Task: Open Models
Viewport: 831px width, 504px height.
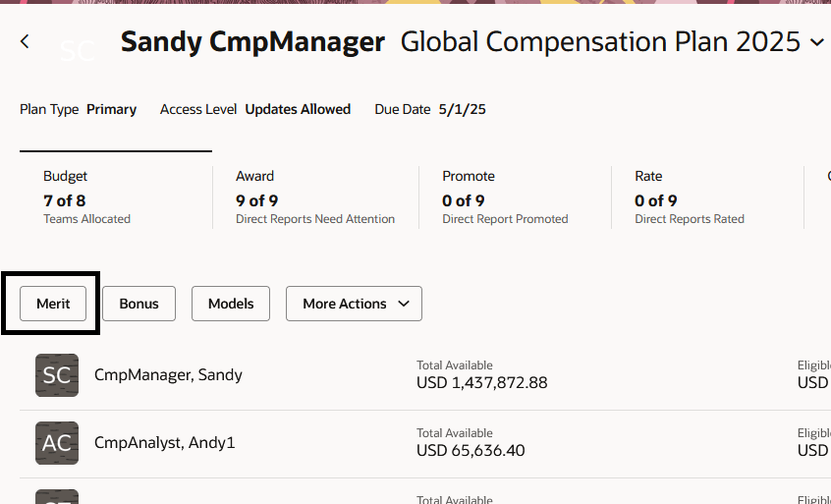Action: 231,304
